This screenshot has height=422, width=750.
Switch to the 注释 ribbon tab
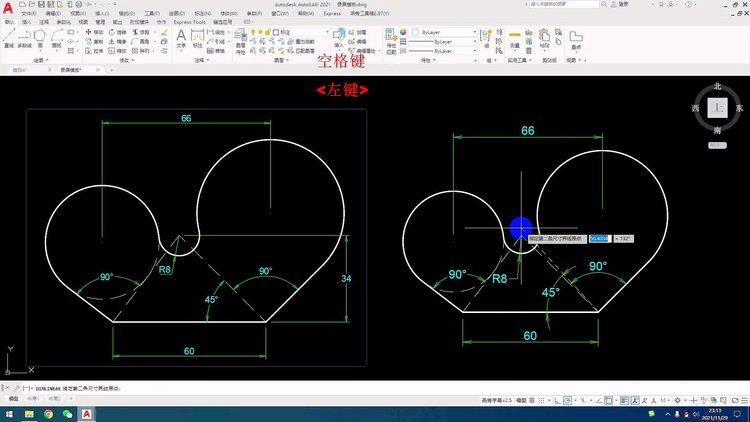click(44, 22)
